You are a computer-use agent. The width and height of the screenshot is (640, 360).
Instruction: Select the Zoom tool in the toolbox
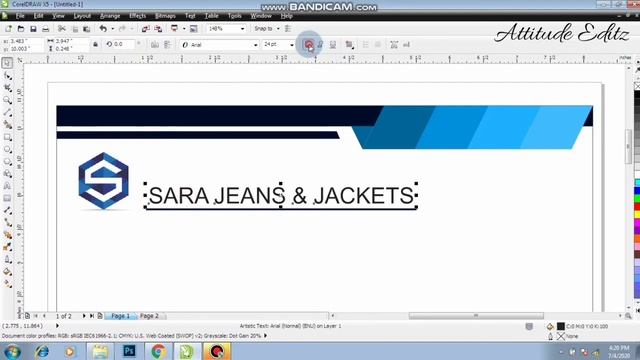(x=7, y=100)
